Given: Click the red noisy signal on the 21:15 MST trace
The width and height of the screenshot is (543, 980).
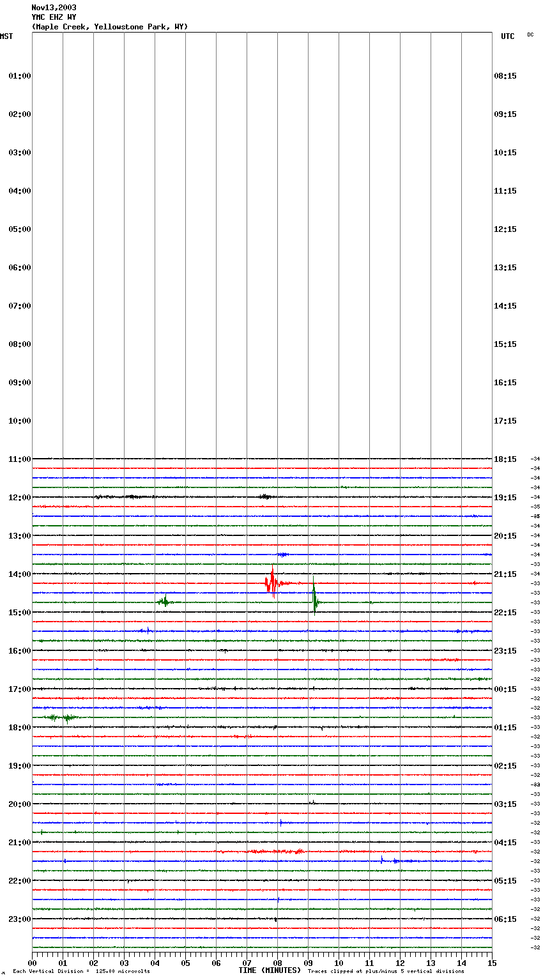Looking at the screenshot, I should coord(275,852).
